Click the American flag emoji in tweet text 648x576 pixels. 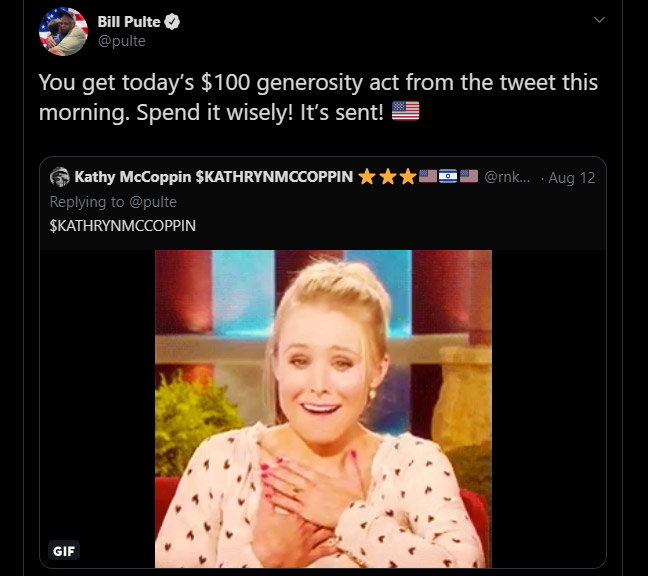click(x=405, y=111)
